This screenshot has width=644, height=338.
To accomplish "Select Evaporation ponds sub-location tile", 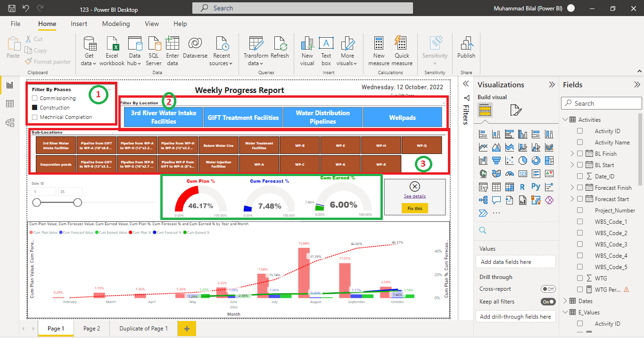I will click(56, 165).
